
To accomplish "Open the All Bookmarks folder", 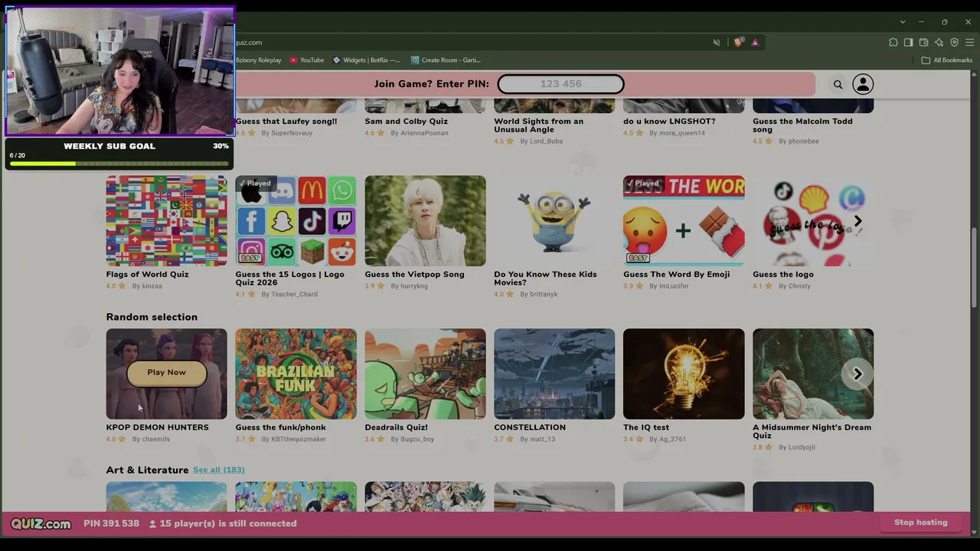I will coord(947,60).
